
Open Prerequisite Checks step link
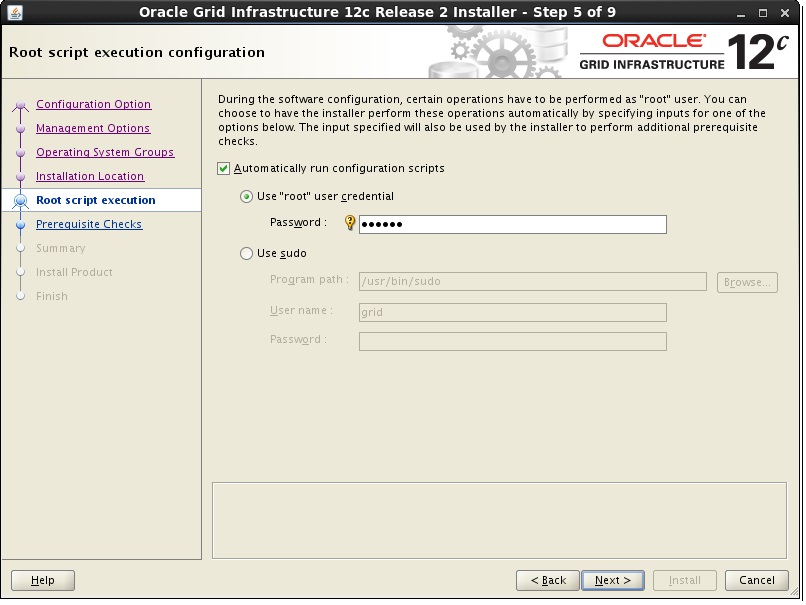point(89,225)
